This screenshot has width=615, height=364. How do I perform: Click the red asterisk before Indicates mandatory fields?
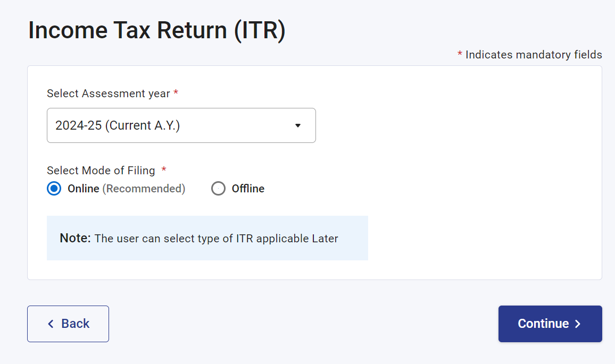[x=460, y=55]
